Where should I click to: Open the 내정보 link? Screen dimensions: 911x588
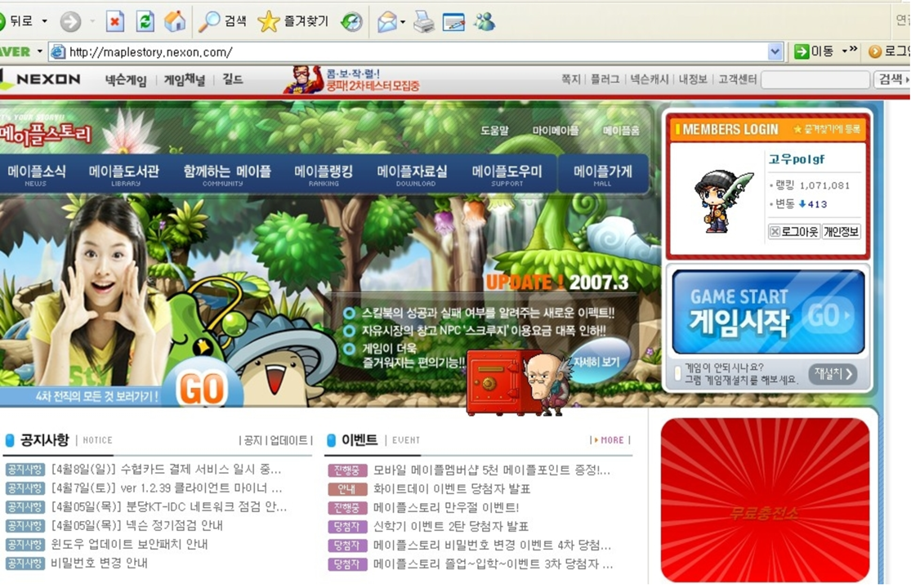click(693, 79)
